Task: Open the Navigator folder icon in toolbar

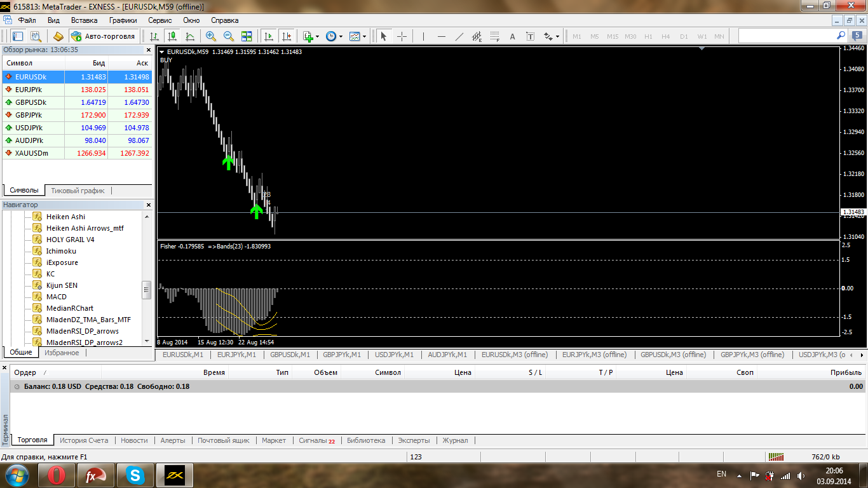Action: (58, 36)
